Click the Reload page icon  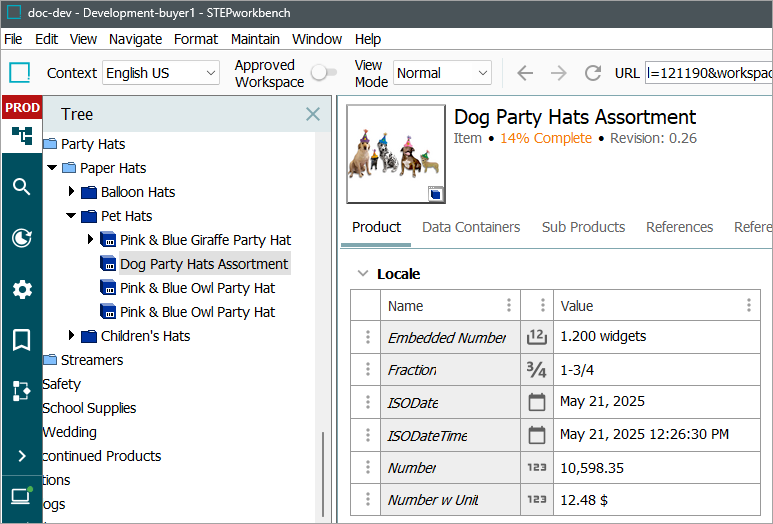[593, 73]
